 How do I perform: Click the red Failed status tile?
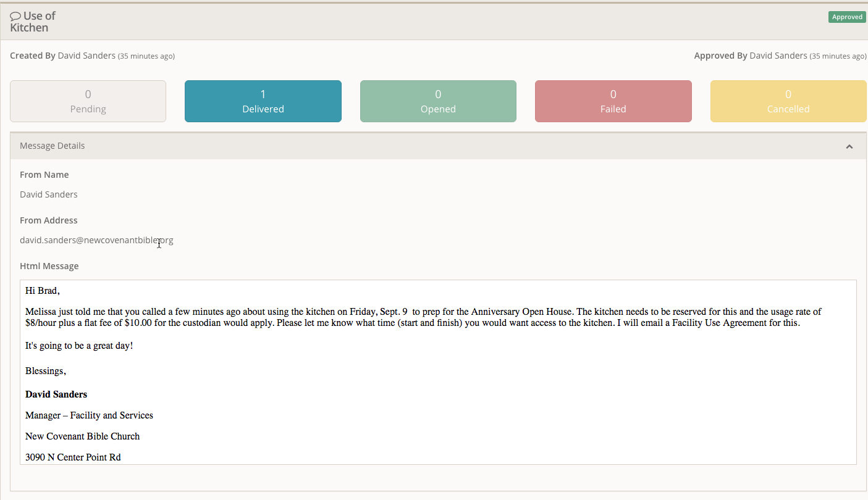[x=613, y=101]
